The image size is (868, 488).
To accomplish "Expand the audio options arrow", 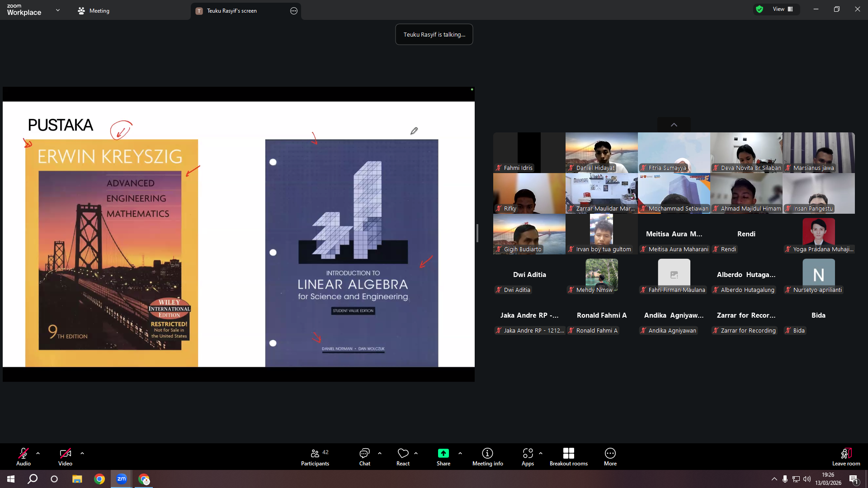I will tap(38, 453).
